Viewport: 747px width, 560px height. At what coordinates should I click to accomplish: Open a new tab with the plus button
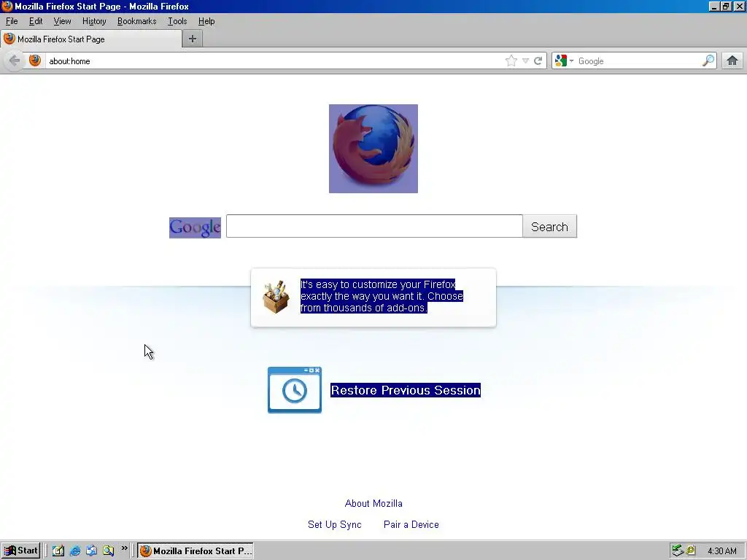tap(193, 39)
